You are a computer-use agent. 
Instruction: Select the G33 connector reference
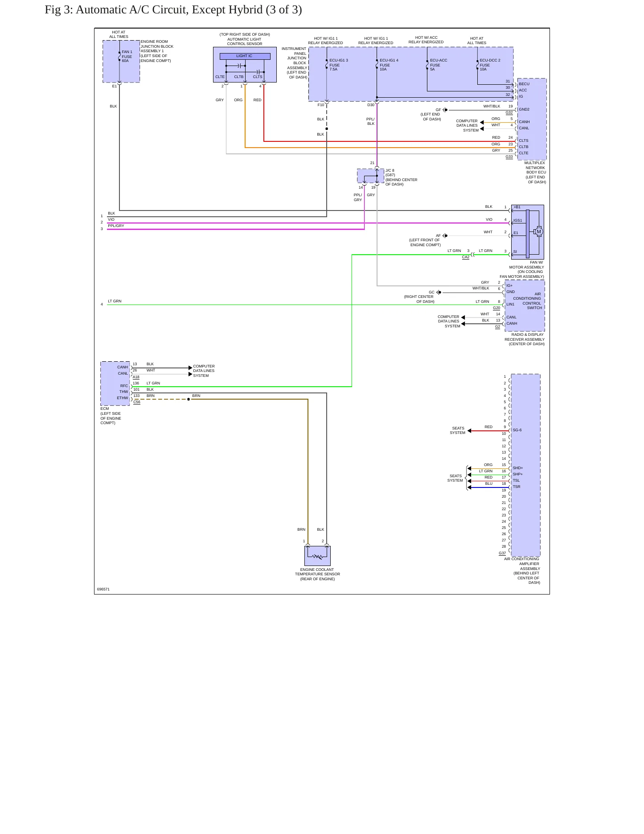point(509,157)
